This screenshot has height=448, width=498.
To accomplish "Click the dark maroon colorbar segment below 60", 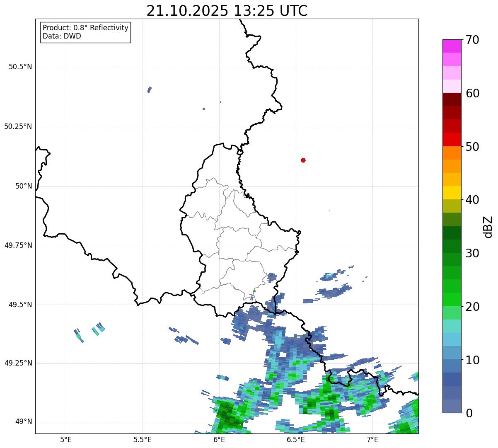I will (x=452, y=99).
